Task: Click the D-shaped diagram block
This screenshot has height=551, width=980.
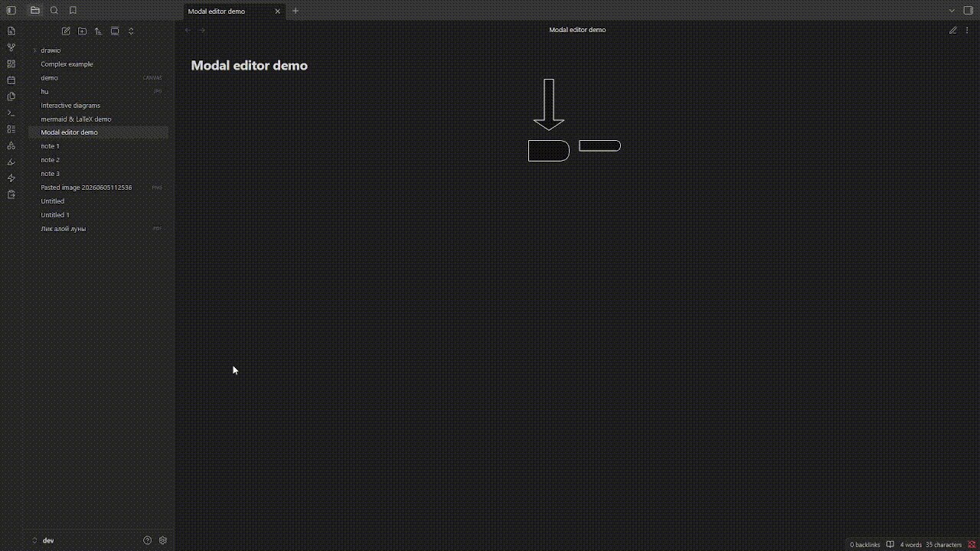Action: click(x=549, y=151)
